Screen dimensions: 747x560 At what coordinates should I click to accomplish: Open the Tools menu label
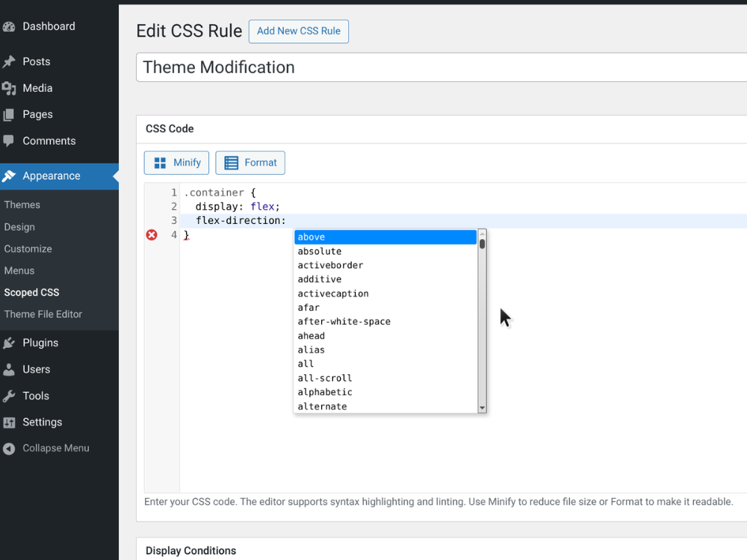[x=36, y=396]
